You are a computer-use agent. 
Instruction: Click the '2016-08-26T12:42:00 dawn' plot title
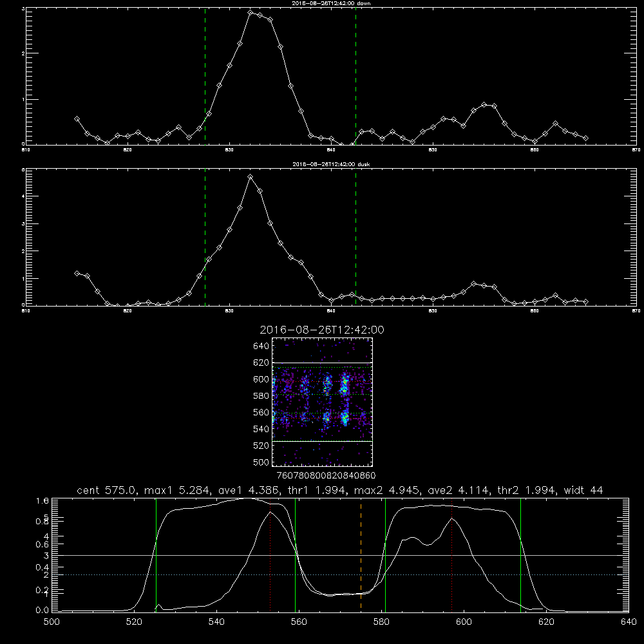click(x=331, y=3)
